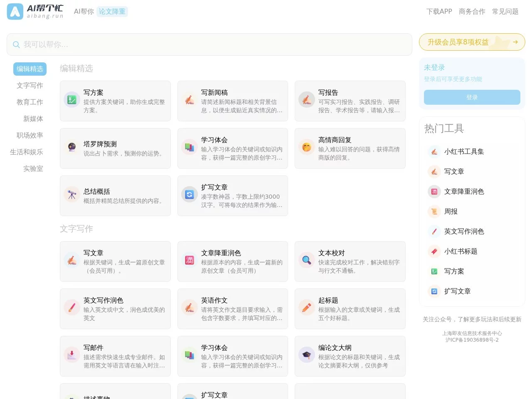The width and height of the screenshot is (532, 399).
Task: Open the 编论文大纲 graduation cap icon
Action: [x=306, y=355]
